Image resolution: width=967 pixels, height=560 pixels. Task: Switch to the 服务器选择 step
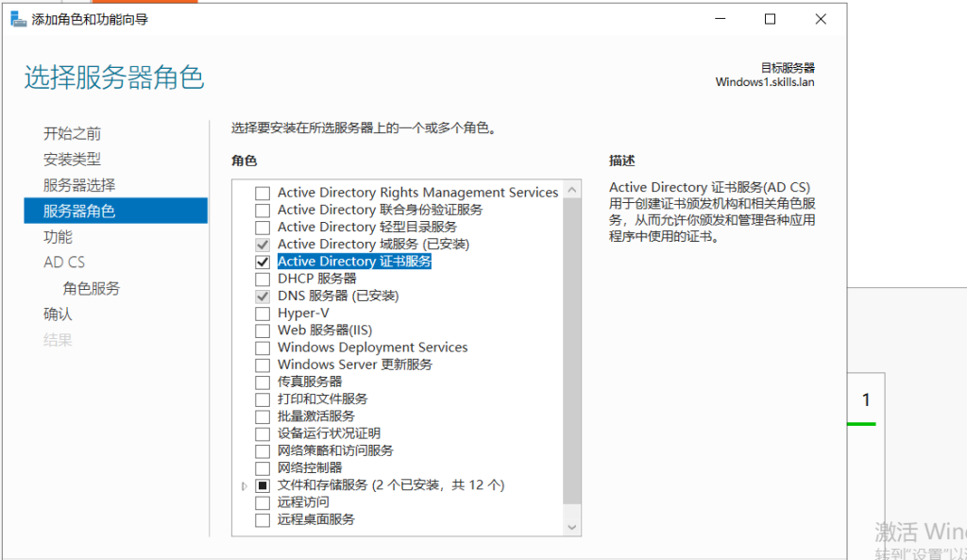pos(79,185)
